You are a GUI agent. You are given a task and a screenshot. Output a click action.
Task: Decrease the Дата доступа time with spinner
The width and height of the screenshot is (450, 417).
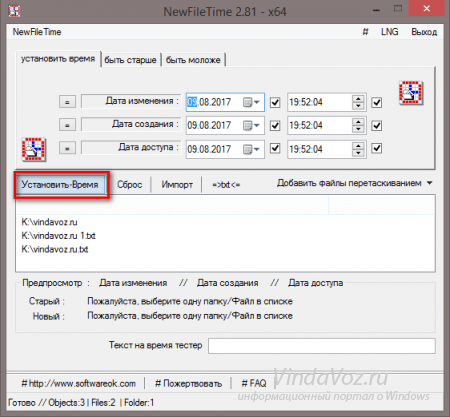(358, 153)
